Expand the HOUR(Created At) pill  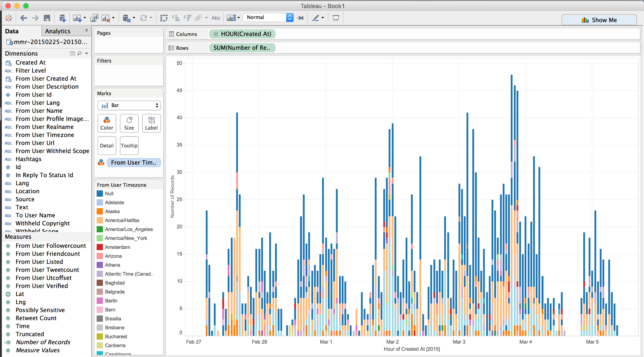point(216,34)
